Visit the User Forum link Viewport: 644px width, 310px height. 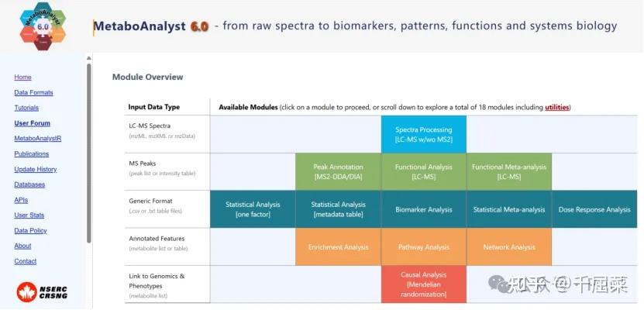point(32,123)
